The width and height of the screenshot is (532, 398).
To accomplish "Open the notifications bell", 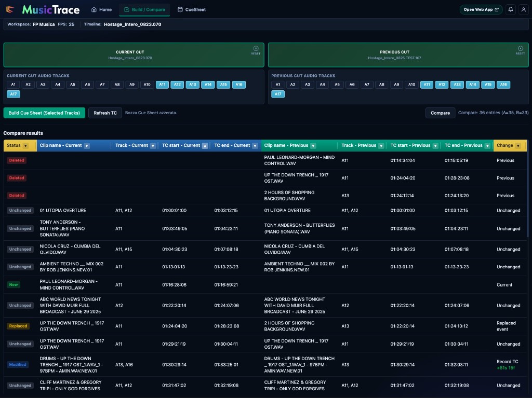I will tap(510, 9).
